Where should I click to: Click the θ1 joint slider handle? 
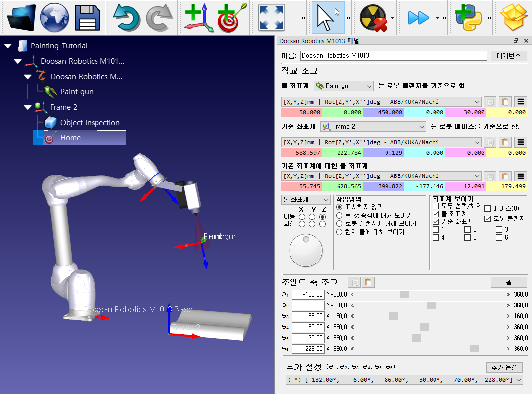(405, 295)
